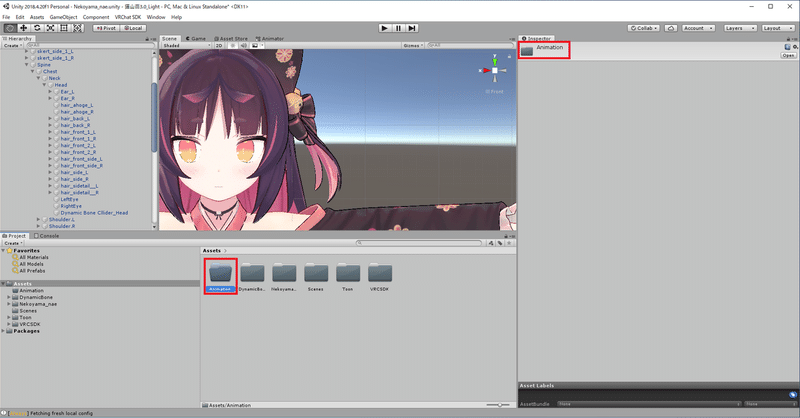Click the Scene view search field
800x418 pixels.
[x=469, y=45]
